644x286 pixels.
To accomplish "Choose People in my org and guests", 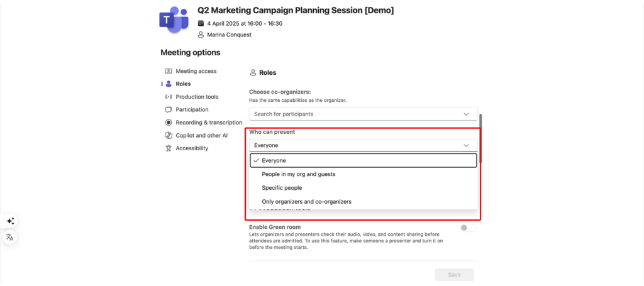I will (x=364, y=174).
